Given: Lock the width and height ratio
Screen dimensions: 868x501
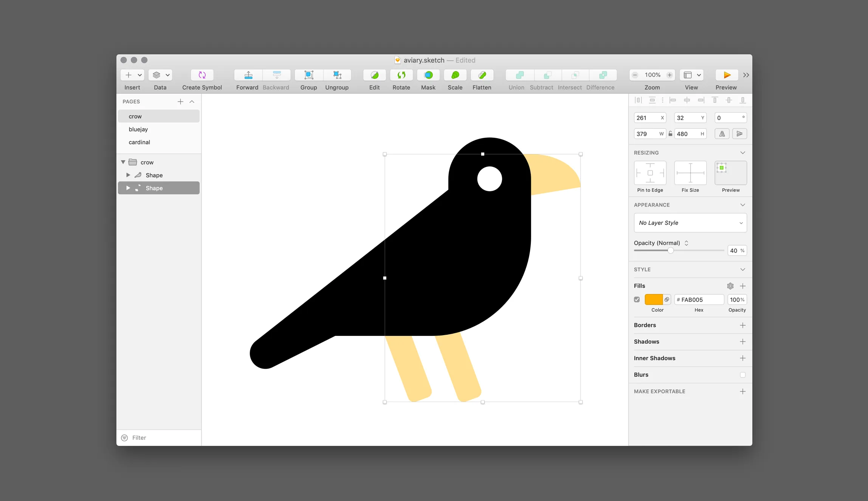Looking at the screenshot, I should click(x=670, y=133).
